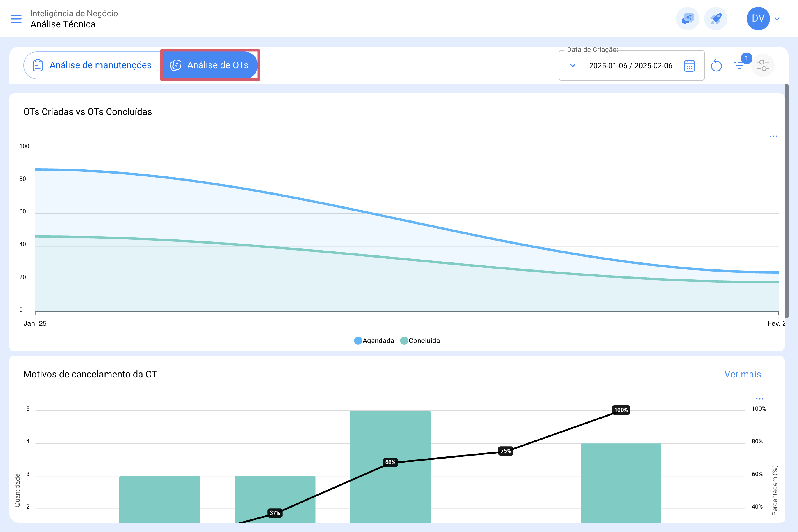Image resolution: width=798 pixels, height=532 pixels.
Task: Click the rocket launch icon
Action: pos(715,19)
